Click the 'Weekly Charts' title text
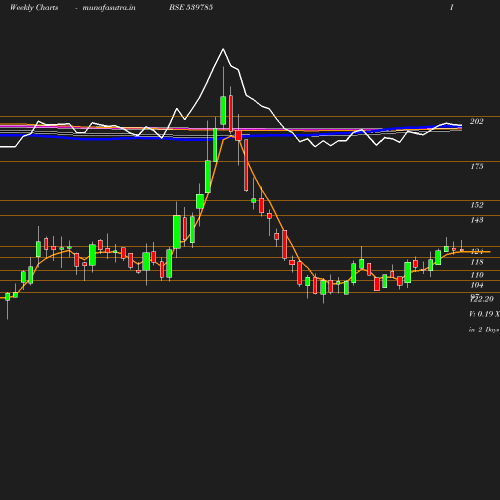 point(34,8)
